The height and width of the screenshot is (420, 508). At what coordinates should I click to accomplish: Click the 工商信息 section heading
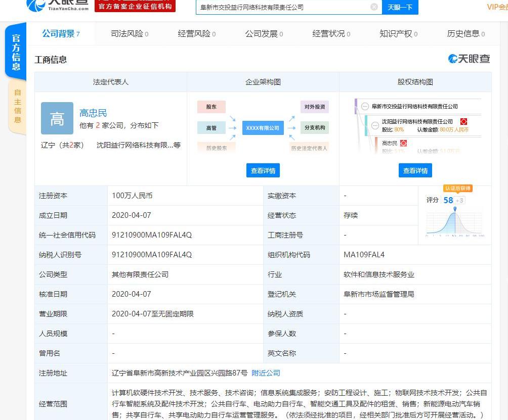(51, 60)
